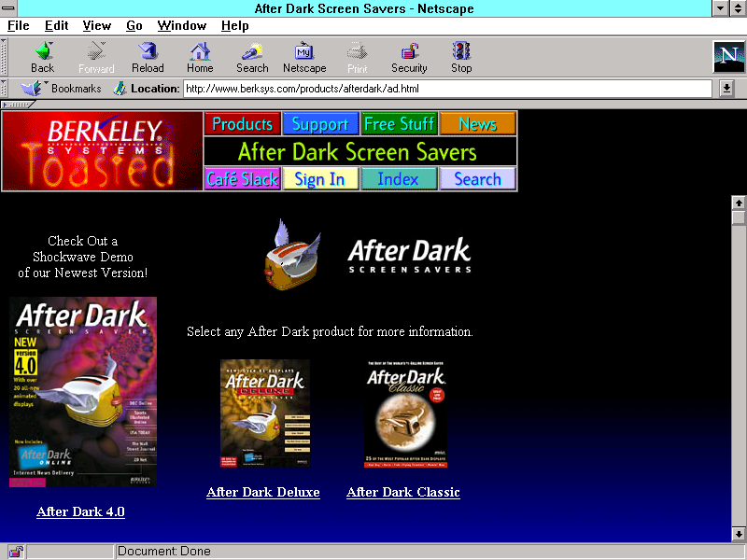Screen dimensions: 747x560
Task: Follow the After Dark 4.0 link
Action: click(80, 511)
